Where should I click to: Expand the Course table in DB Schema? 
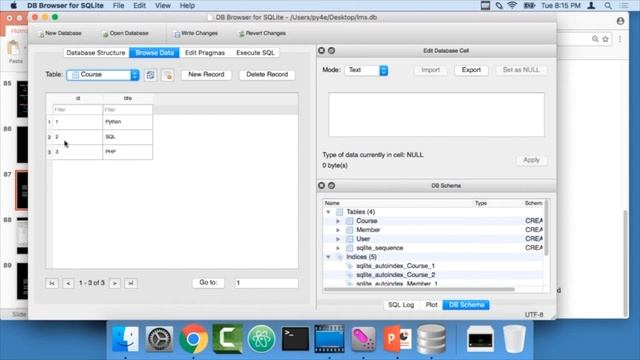click(338, 221)
